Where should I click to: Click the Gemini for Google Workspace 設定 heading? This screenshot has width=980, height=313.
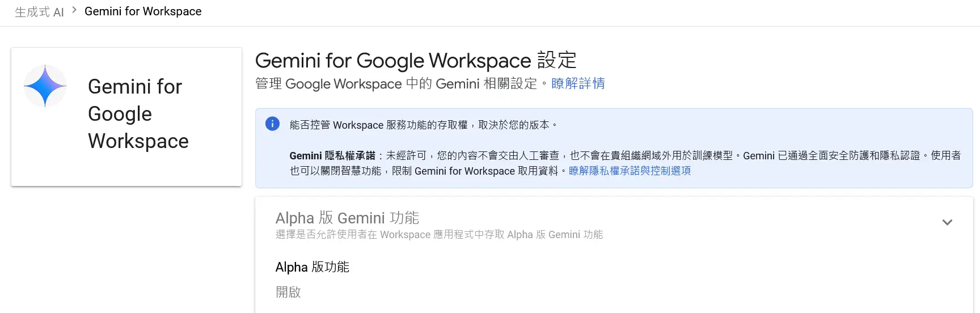(x=416, y=60)
